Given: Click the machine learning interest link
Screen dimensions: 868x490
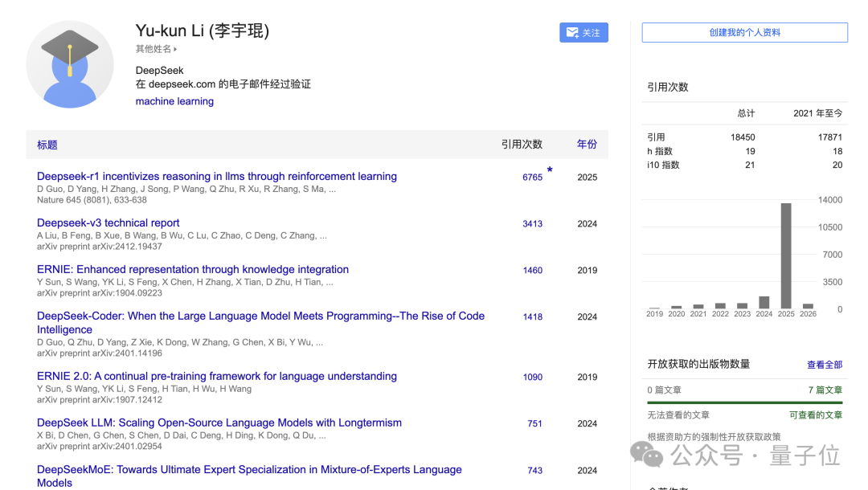Looking at the screenshot, I should tap(174, 101).
